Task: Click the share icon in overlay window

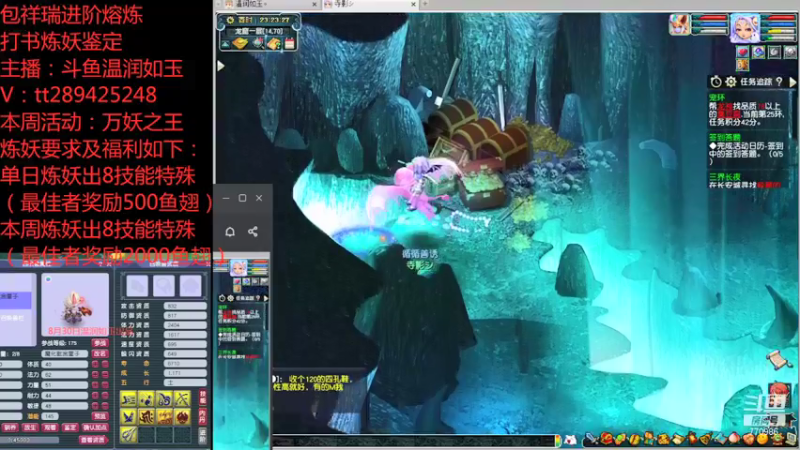Action: [x=253, y=232]
